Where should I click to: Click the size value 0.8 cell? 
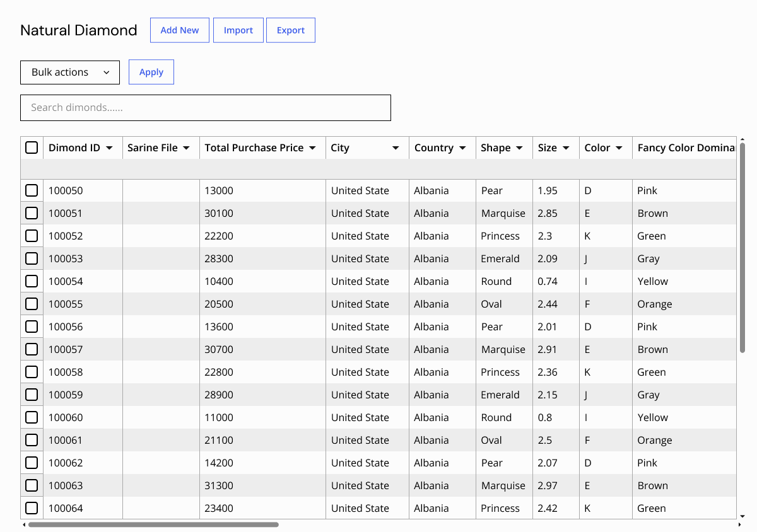point(556,417)
